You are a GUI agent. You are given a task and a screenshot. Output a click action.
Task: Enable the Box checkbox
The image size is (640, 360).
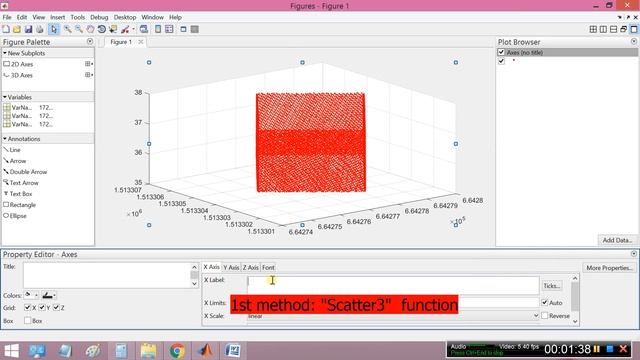pyautogui.click(x=27, y=320)
